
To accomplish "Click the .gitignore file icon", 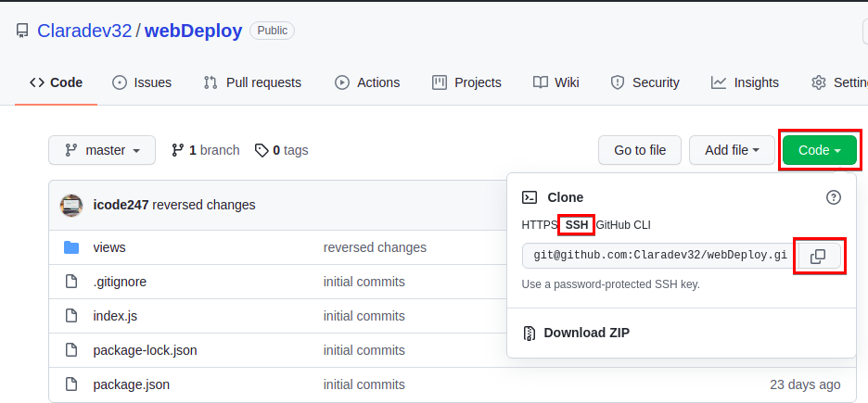I will 71,282.
